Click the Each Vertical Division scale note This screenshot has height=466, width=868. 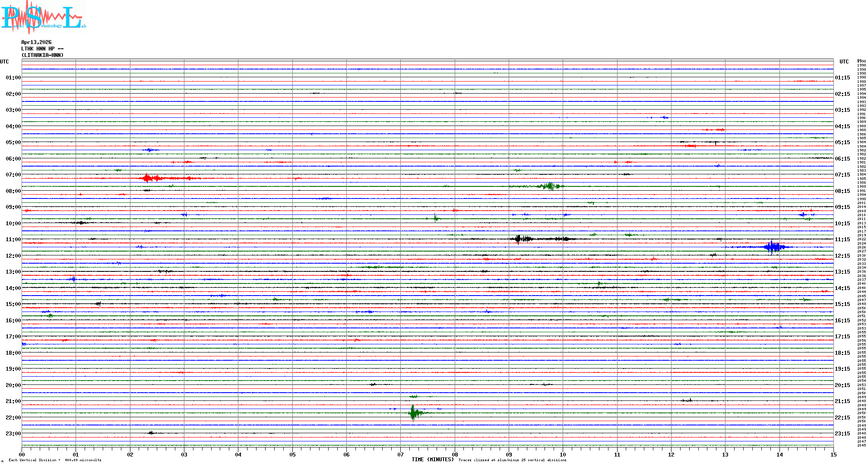click(x=55, y=460)
